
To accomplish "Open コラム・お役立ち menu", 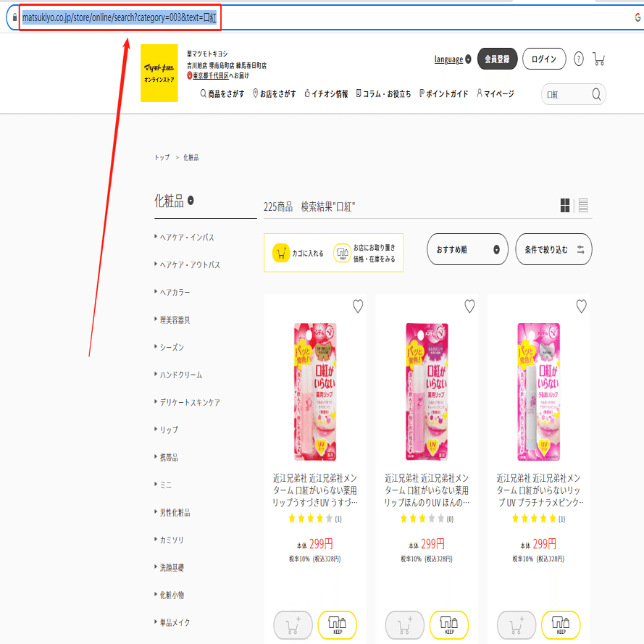I will (x=384, y=94).
